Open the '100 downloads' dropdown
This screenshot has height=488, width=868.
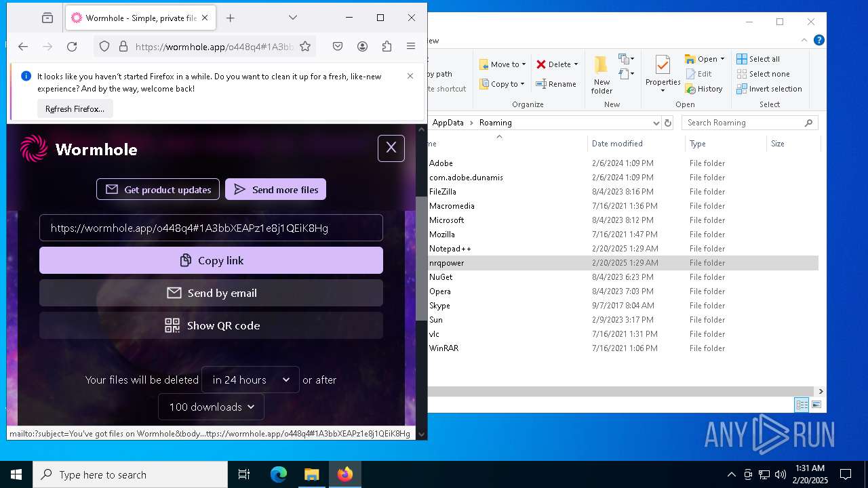(211, 407)
